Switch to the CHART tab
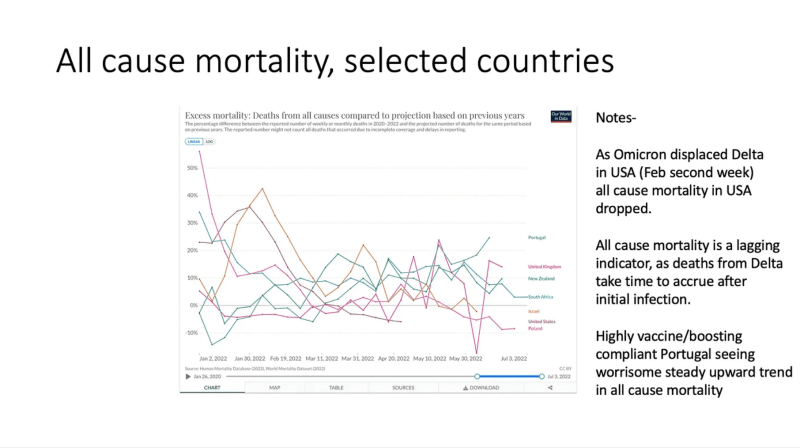 coord(212,388)
